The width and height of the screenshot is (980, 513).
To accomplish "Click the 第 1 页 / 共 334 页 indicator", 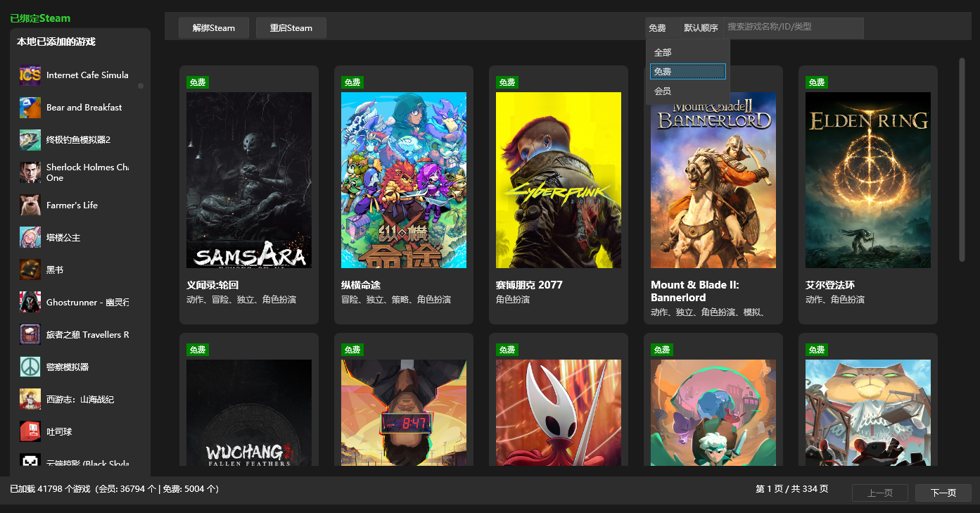I will 792,489.
